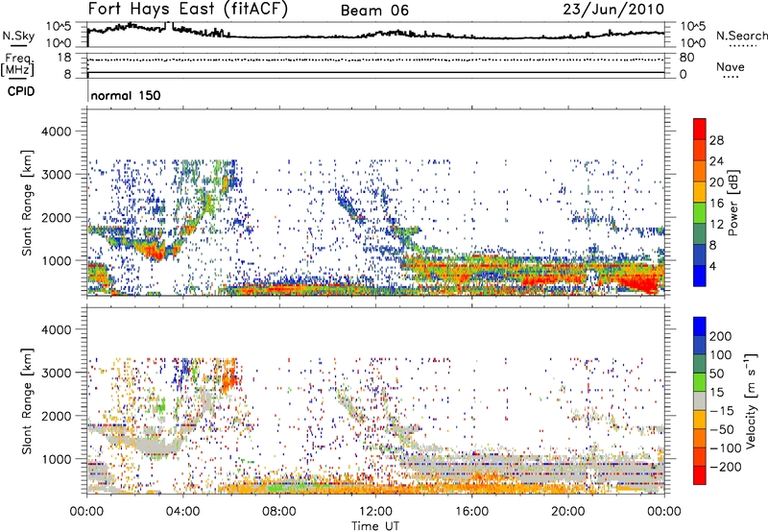Image resolution: width=768 pixels, height=532 pixels.
Task: Click the '28' tick on the power scale
Action: (716, 140)
